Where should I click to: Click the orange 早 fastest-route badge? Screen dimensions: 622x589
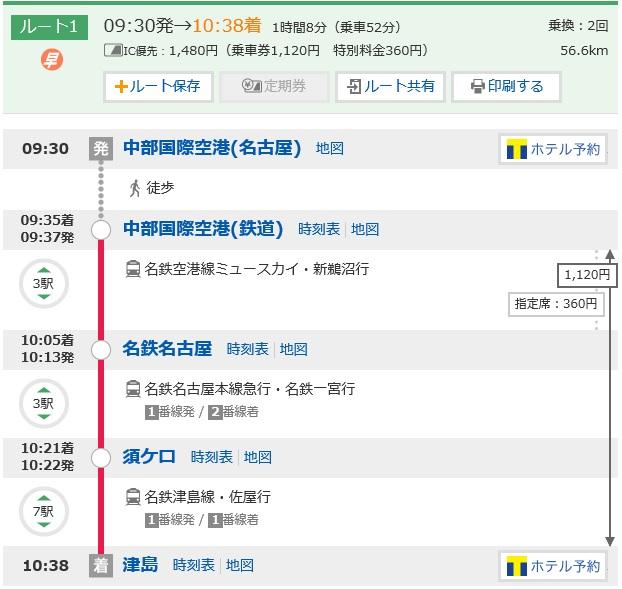[52, 59]
